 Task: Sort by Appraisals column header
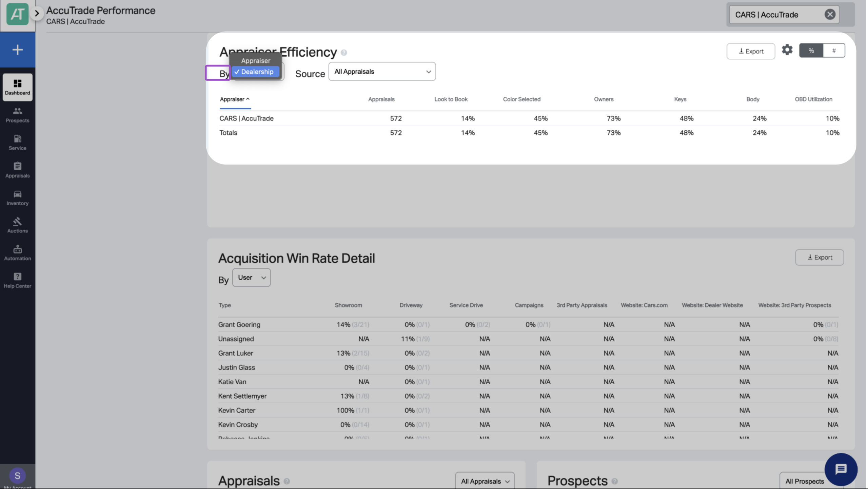381,99
